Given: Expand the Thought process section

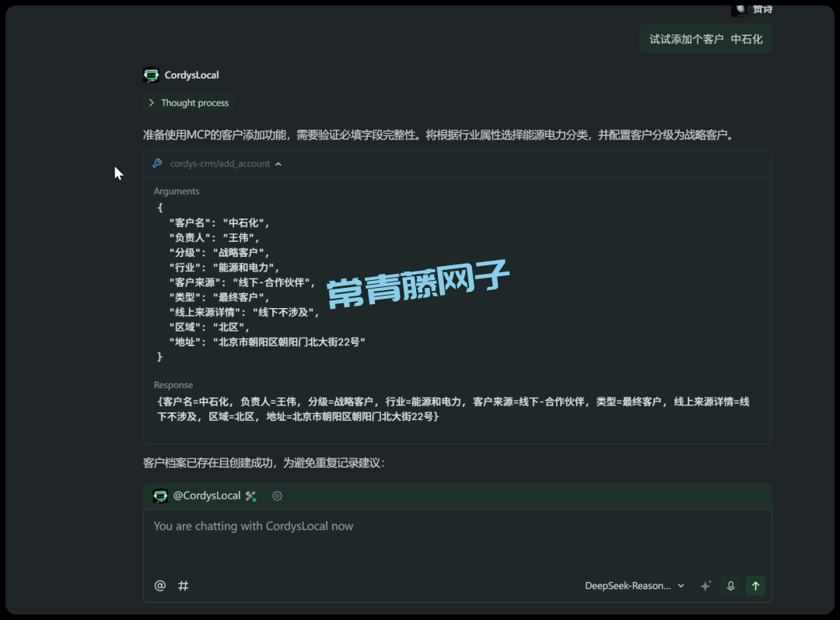Looking at the screenshot, I should coord(188,103).
